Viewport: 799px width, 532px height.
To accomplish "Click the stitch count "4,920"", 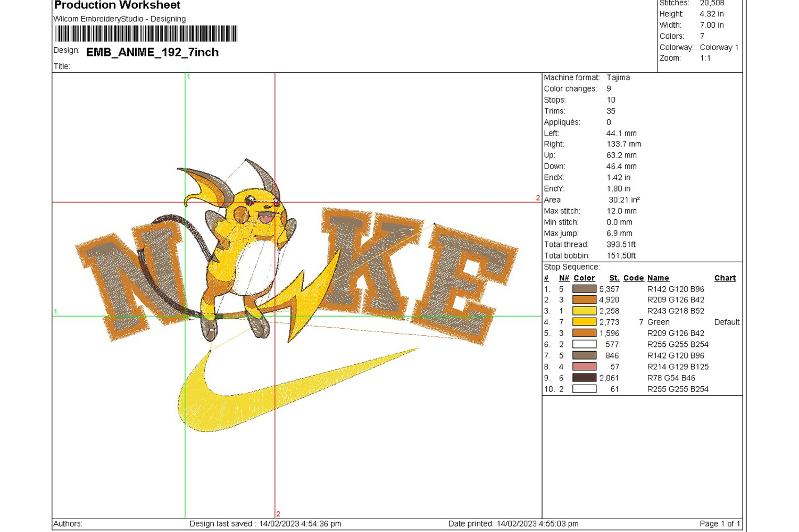I will pos(609,300).
